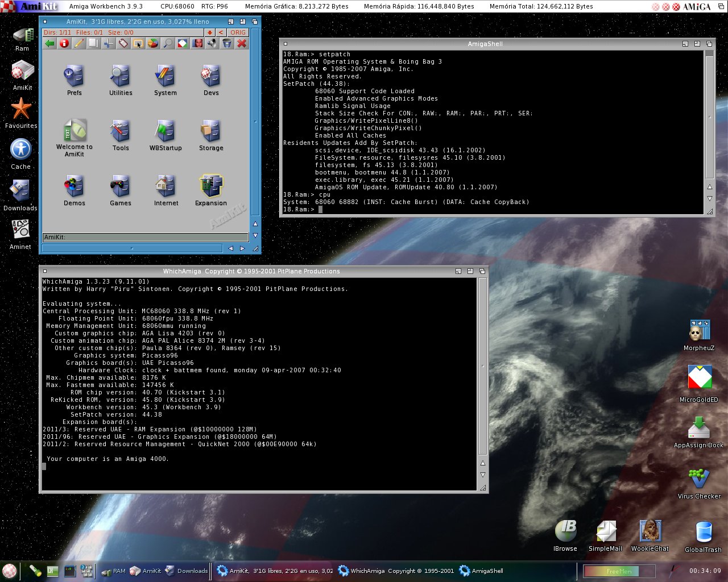Open the Storage drawer
Screen dimensions: 728x582
211,135
